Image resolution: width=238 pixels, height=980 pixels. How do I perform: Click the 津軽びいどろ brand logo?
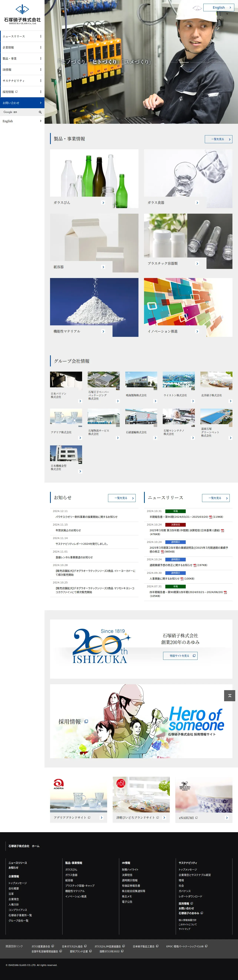point(120,783)
